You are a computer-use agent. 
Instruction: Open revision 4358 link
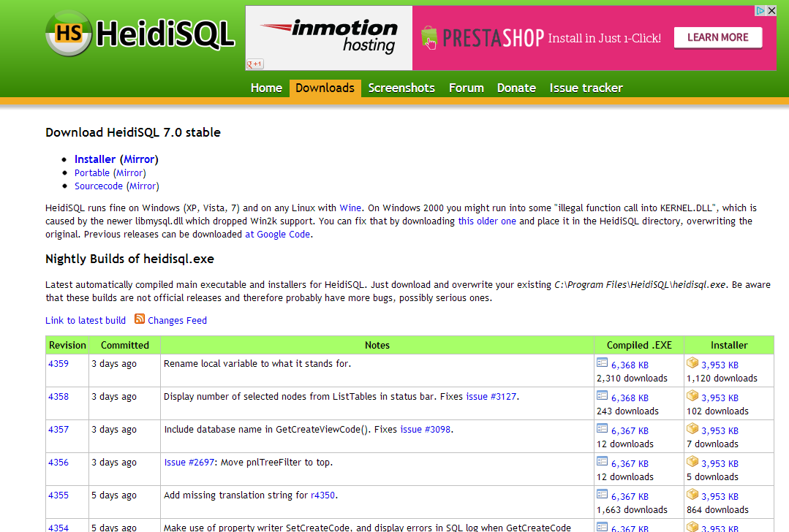coord(58,397)
